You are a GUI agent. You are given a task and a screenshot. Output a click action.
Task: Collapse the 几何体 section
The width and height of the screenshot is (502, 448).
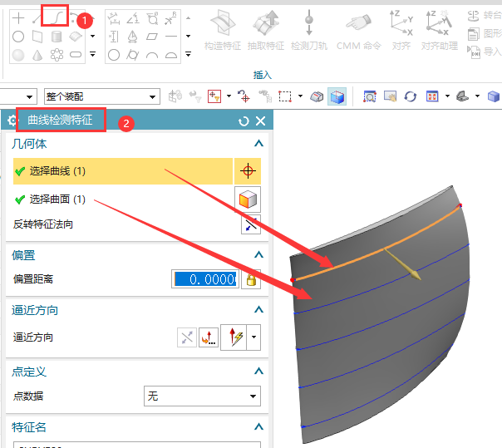click(258, 144)
